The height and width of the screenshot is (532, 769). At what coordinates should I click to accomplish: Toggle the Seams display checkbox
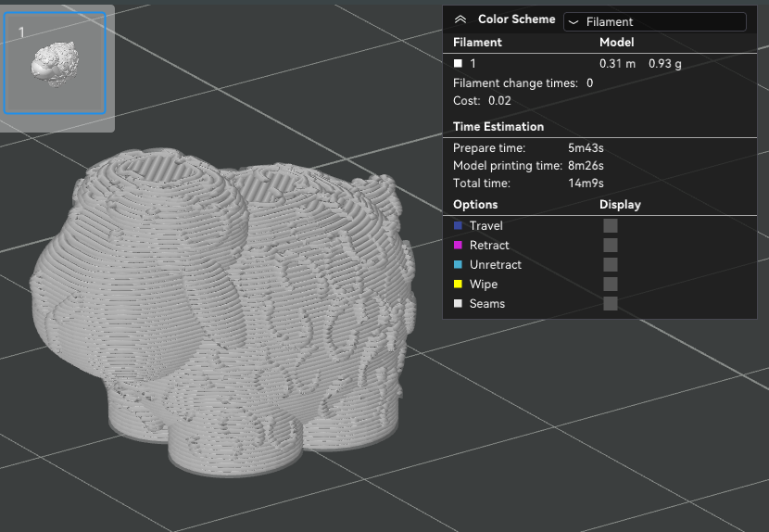click(610, 303)
